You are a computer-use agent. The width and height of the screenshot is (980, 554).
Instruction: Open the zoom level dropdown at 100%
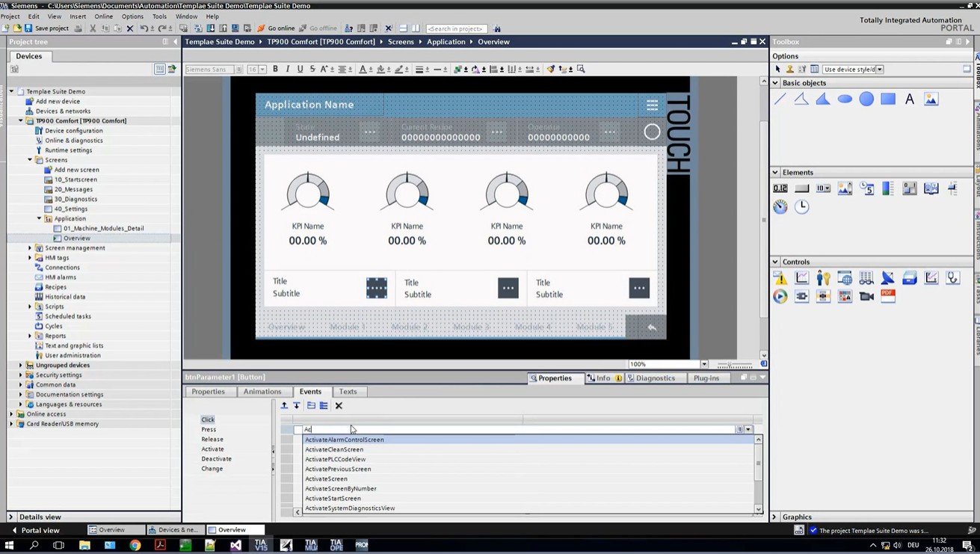pyautogui.click(x=703, y=364)
